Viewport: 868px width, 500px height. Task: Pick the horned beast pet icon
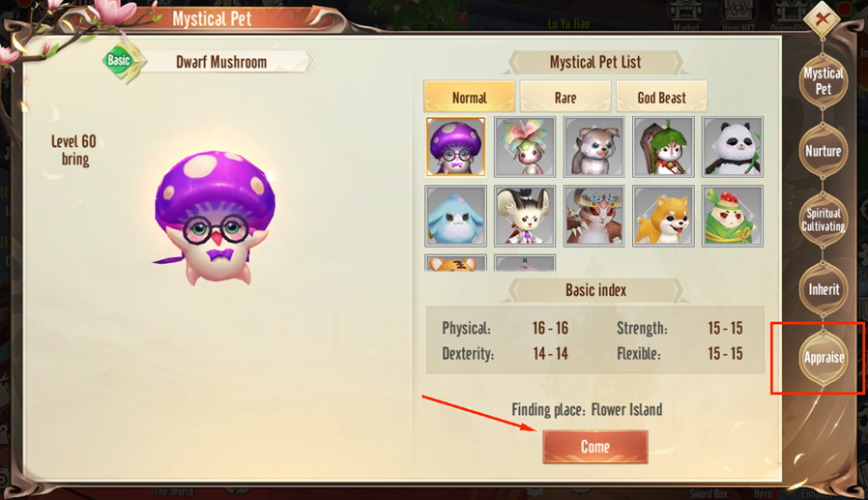click(x=594, y=216)
